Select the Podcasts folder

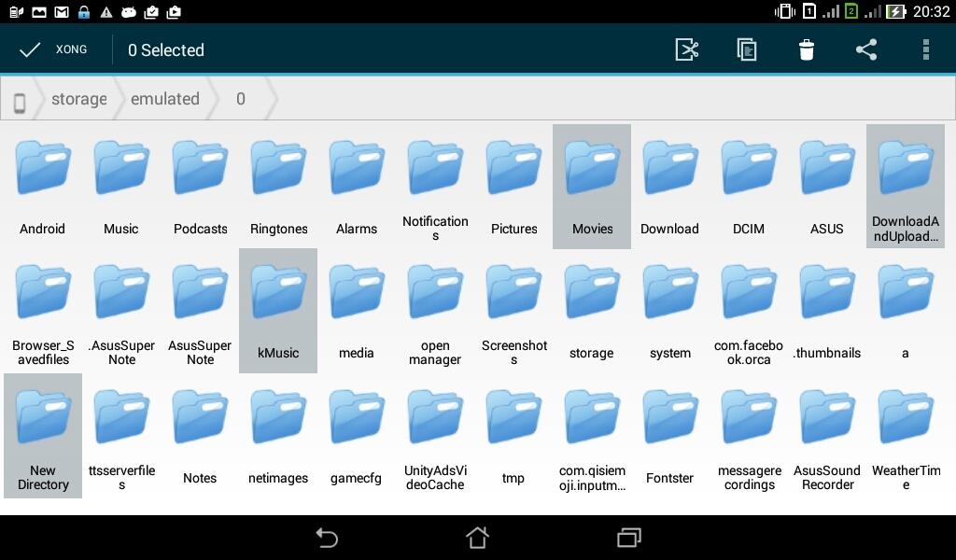200,187
